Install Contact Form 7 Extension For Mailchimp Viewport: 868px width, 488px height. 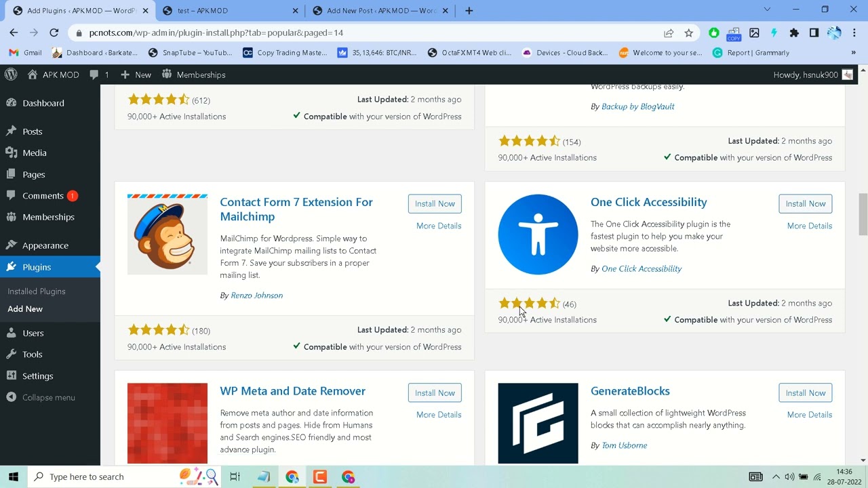coord(435,204)
